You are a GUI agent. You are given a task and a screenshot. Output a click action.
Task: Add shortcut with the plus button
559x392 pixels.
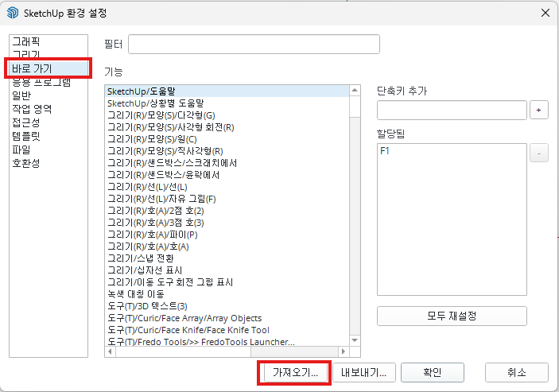(538, 110)
